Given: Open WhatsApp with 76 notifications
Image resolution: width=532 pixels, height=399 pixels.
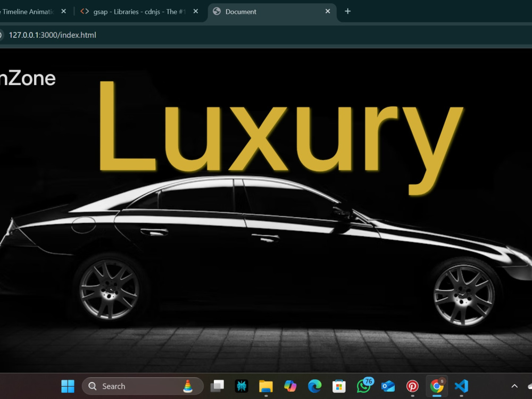Looking at the screenshot, I should click(364, 386).
